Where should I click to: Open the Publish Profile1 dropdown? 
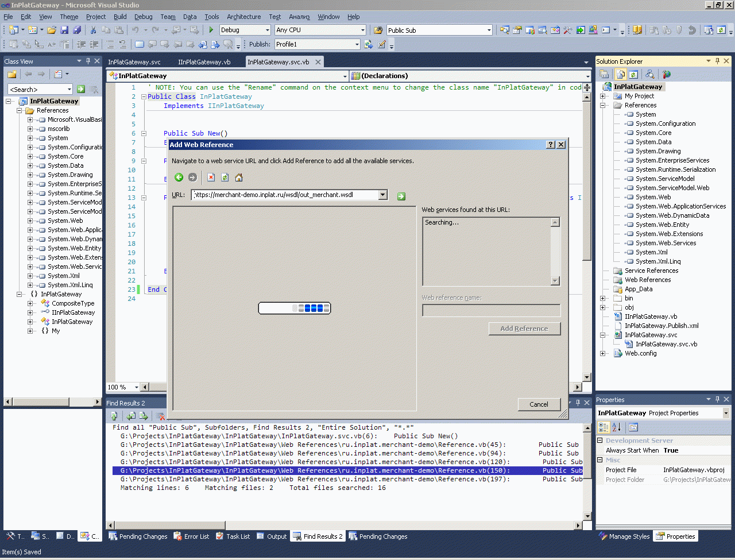tap(357, 44)
